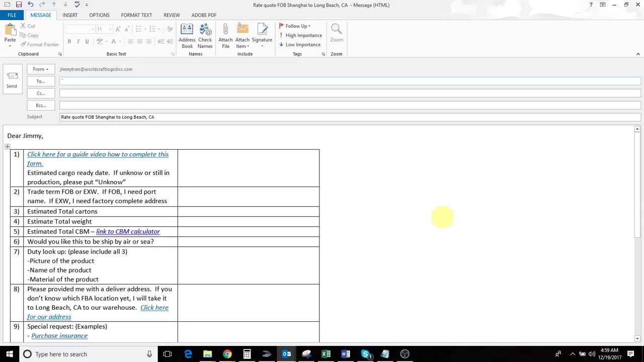Select the table move handle
Image resolution: width=644 pixels, height=362 pixels.
click(7, 146)
